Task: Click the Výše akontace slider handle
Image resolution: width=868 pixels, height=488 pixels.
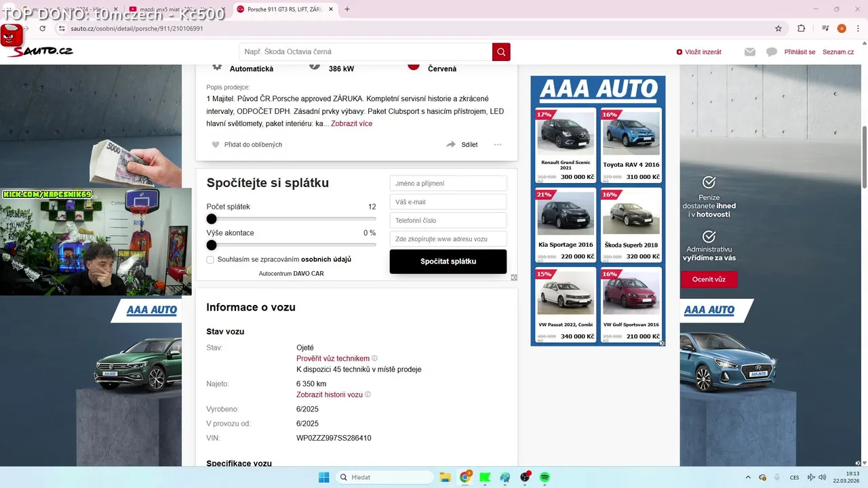Action: [x=212, y=245]
